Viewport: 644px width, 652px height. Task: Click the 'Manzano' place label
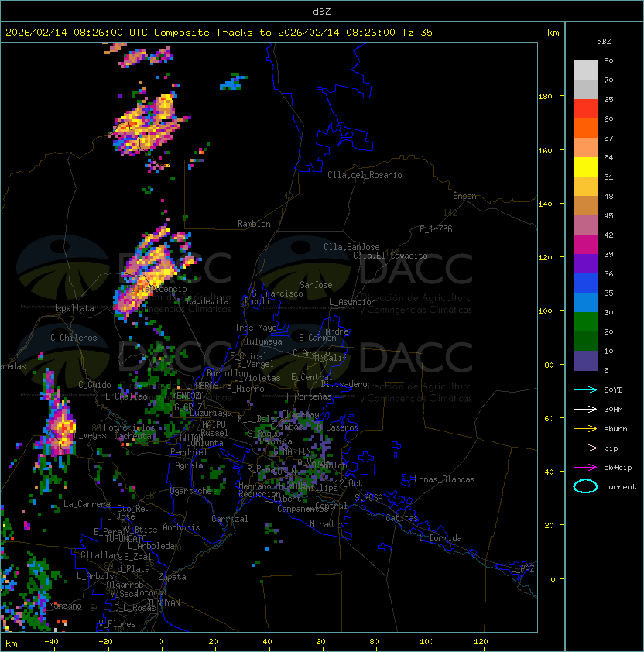click(65, 606)
